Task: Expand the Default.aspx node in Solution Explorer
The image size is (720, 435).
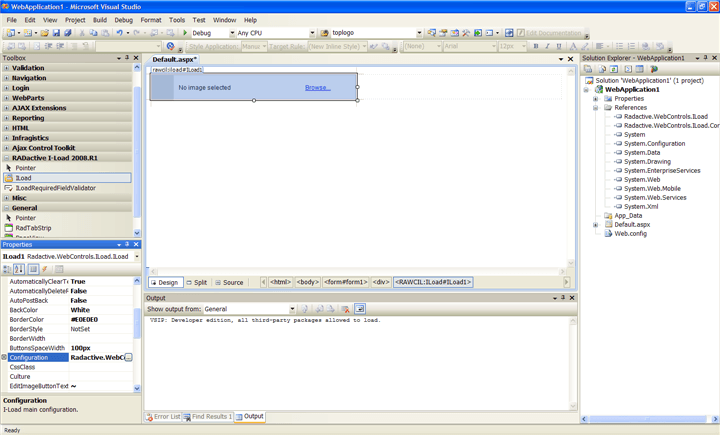Action: (x=596, y=225)
